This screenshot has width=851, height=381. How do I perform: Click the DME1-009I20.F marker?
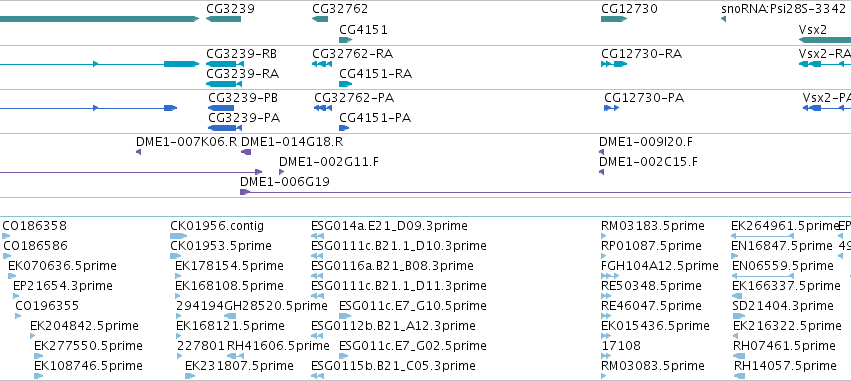tap(601, 152)
